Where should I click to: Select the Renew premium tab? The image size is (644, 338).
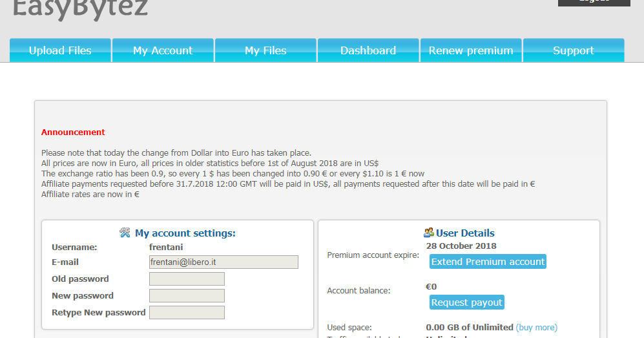(471, 50)
